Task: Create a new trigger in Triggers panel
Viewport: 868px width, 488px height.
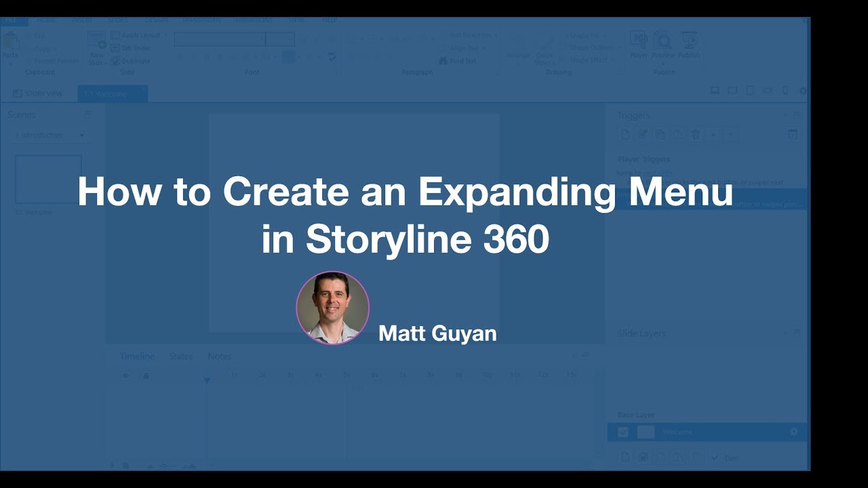Action: 625,135
